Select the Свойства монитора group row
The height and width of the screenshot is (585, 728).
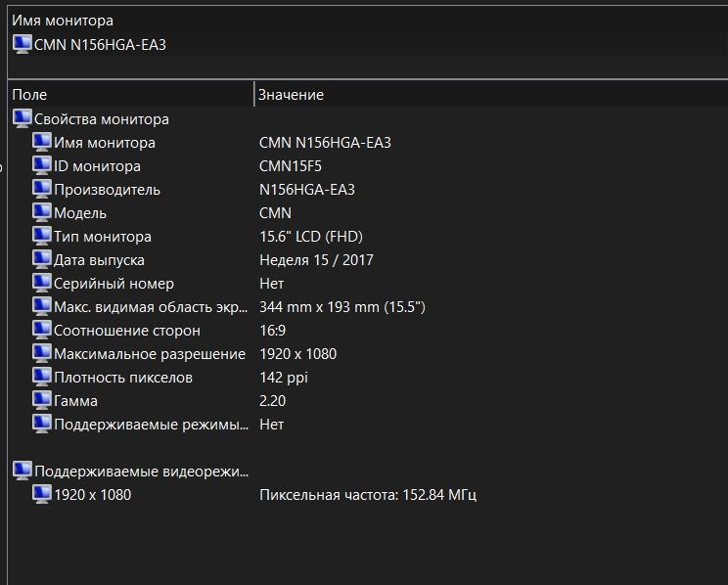(102, 119)
